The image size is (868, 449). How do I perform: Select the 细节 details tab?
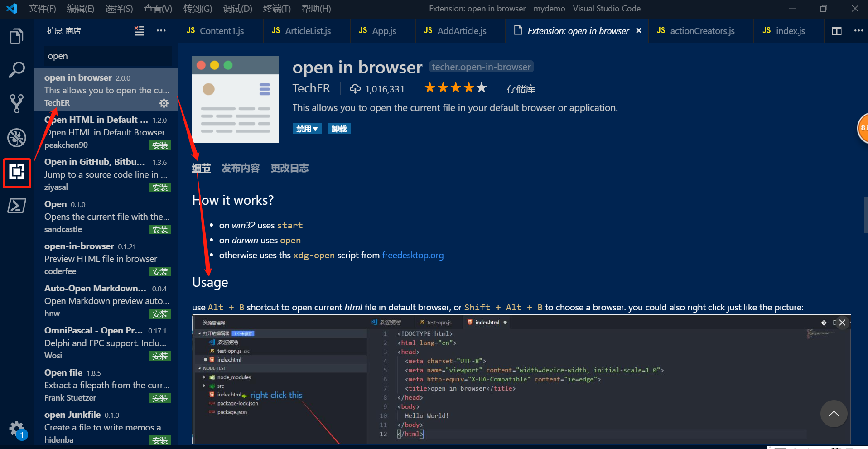tap(201, 169)
